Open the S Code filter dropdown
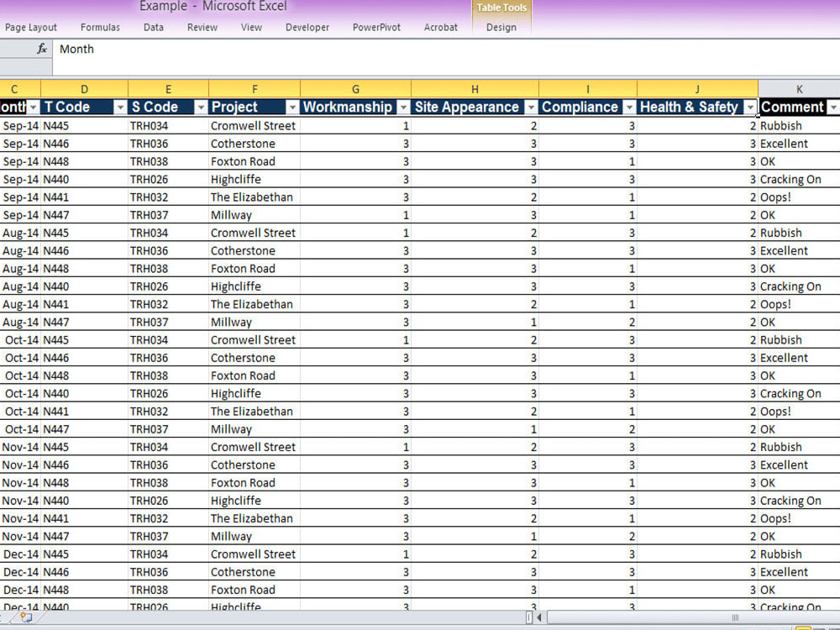The height and width of the screenshot is (630, 840). pyautogui.click(x=201, y=108)
